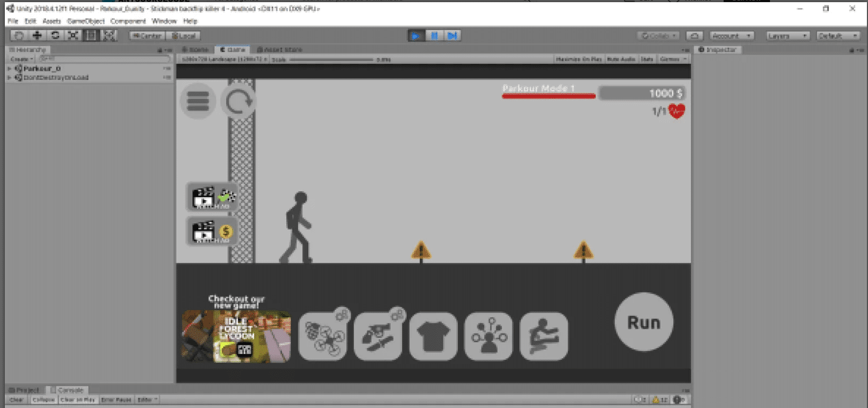868x408 pixels.
Task: Open the weapons gun and knife button
Action: [x=378, y=336]
